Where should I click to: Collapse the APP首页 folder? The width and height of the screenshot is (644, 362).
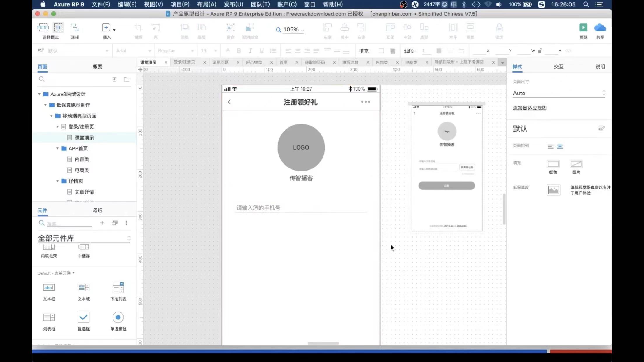point(57,148)
